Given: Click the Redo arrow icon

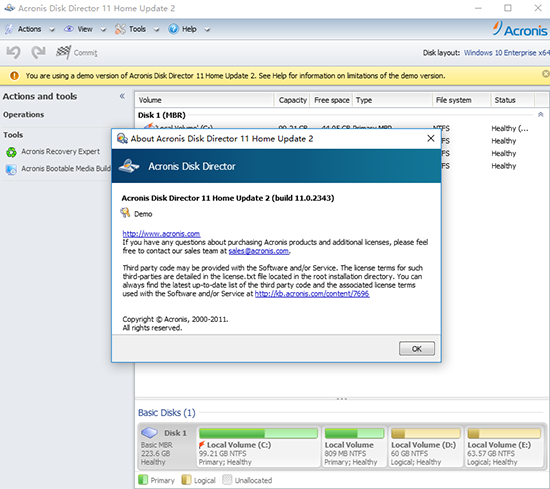Looking at the screenshot, I should 38,52.
